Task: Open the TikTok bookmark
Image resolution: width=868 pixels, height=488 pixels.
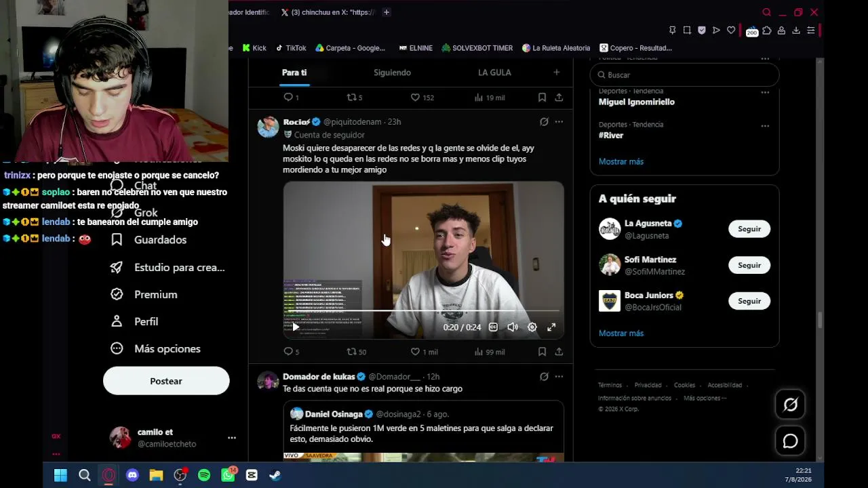Action: tap(290, 48)
